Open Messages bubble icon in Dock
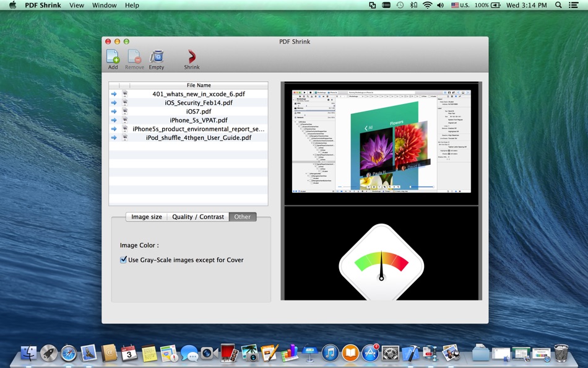Screen dimensions: 588x368 [189, 353]
